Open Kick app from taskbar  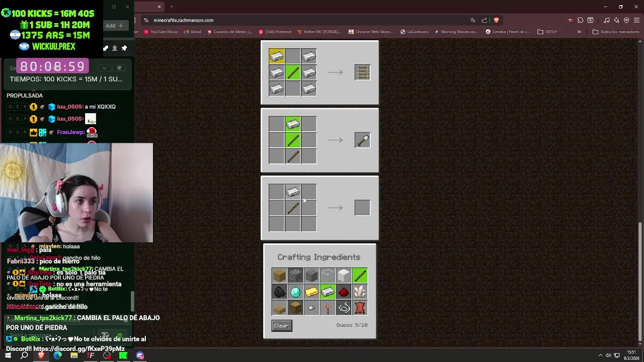(x=123, y=355)
